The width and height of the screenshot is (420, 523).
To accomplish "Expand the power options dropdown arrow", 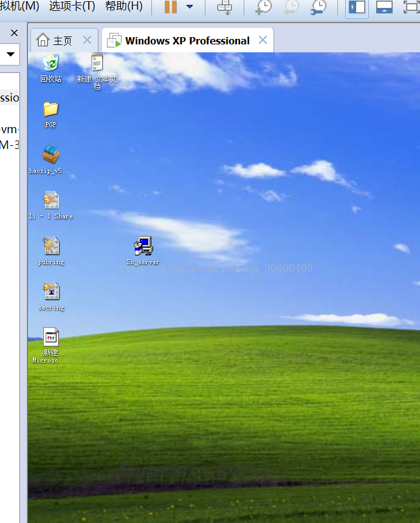I will point(190,7).
